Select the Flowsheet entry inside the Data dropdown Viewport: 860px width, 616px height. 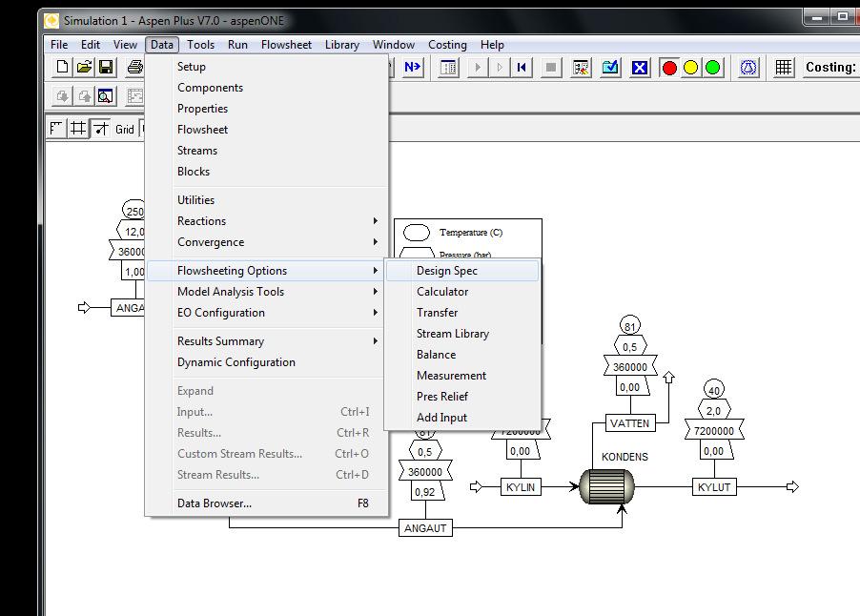(267, 130)
